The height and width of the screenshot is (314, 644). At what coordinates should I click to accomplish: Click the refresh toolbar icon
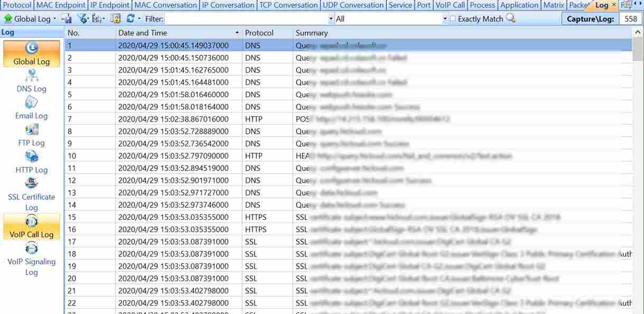click(x=130, y=19)
